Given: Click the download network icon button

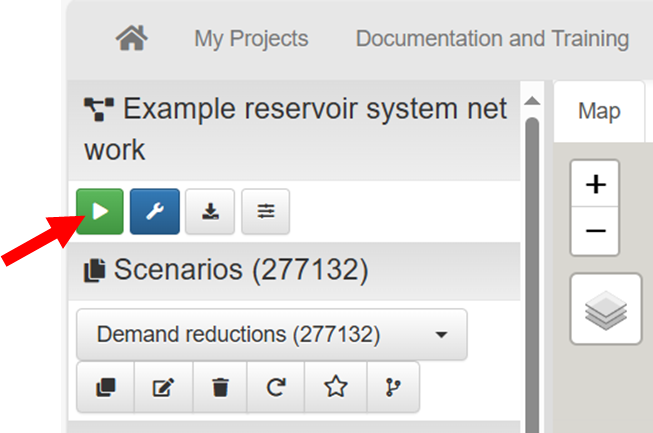Looking at the screenshot, I should (x=210, y=211).
